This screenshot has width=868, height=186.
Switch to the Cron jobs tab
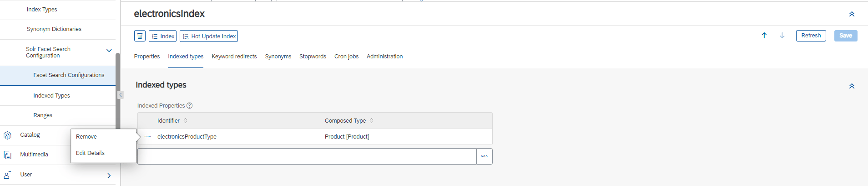coord(346,57)
